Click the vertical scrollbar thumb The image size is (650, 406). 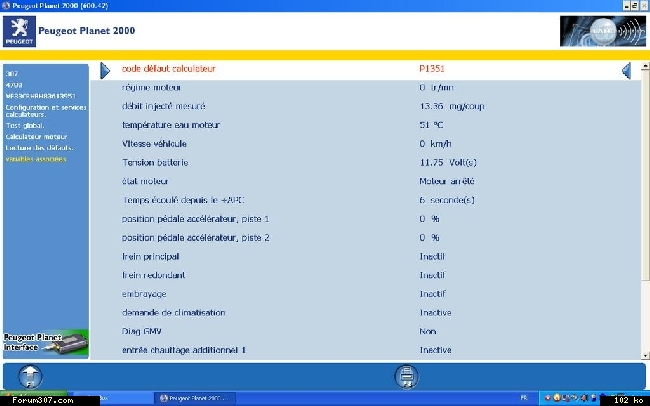coord(645,174)
